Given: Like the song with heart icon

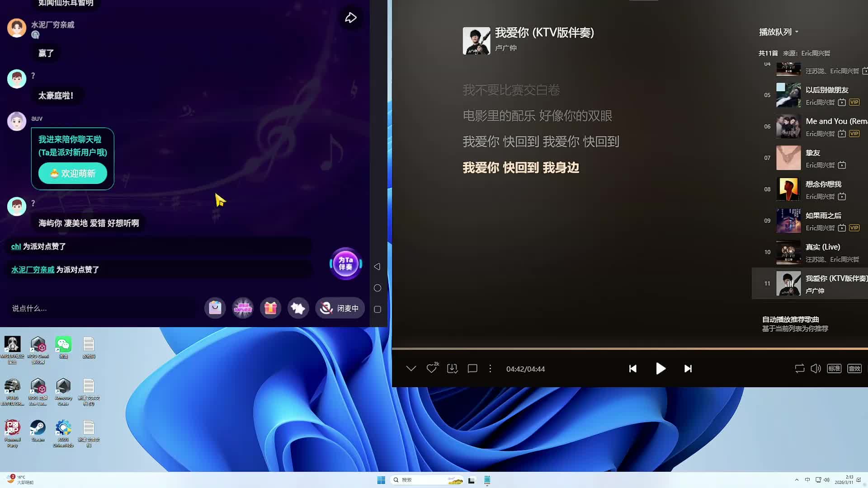Looking at the screenshot, I should point(431,369).
